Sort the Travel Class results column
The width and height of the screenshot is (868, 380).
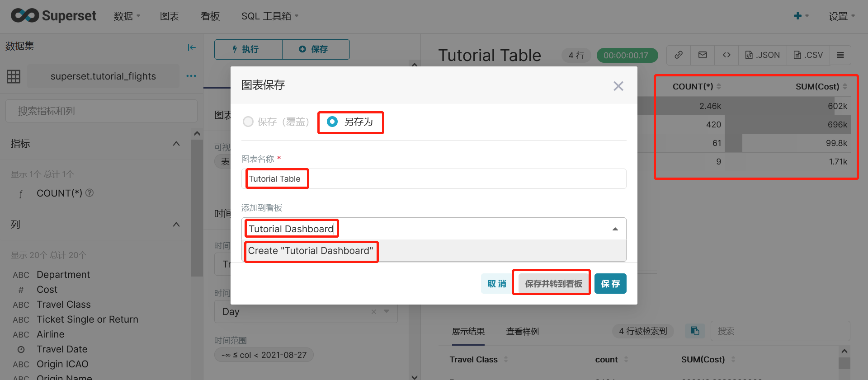506,359
